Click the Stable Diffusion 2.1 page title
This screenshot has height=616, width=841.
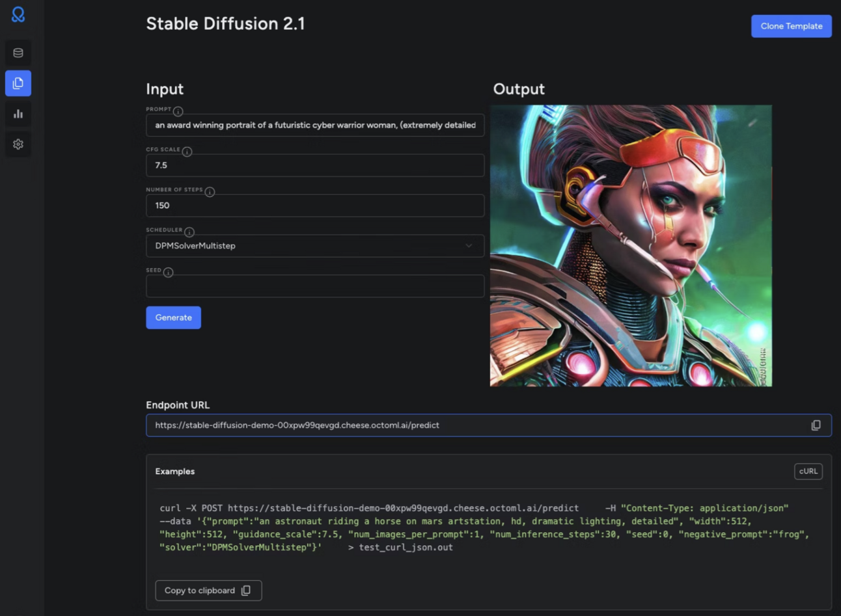tap(225, 23)
